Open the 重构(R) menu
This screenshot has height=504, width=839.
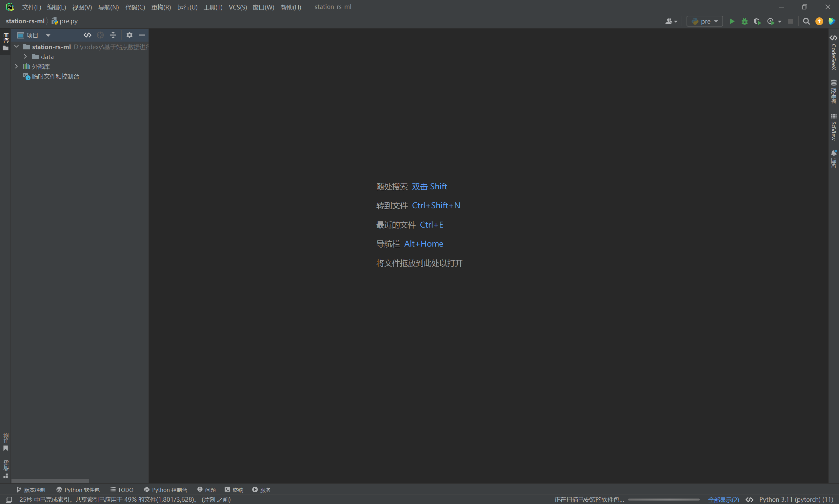click(161, 7)
